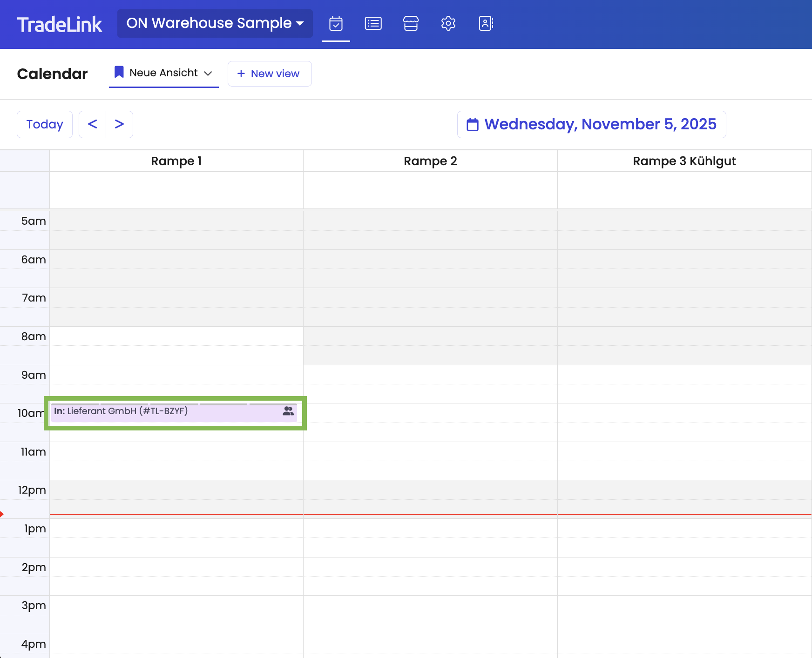
Task: Click the TradeLink logo
Action: (60, 24)
